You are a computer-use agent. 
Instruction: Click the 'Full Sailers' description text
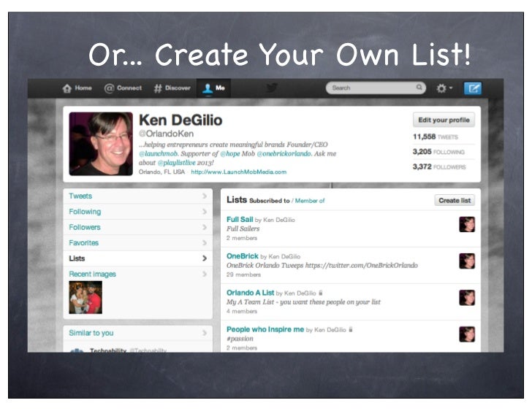243,228
